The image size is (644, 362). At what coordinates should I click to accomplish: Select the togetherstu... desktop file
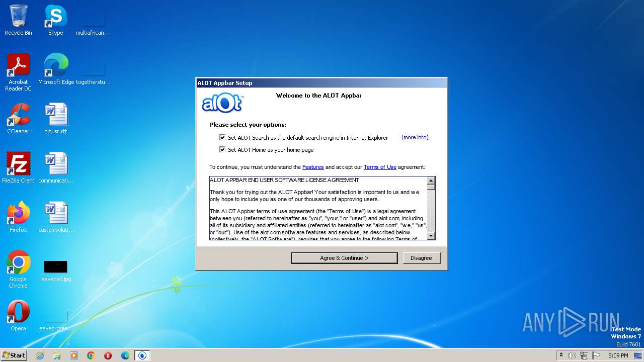coord(94,74)
